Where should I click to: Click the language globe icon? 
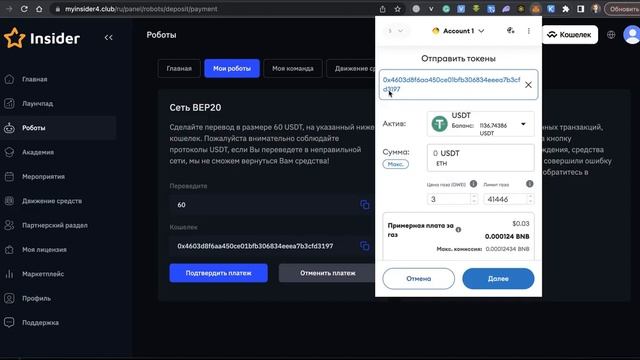pos(611,35)
